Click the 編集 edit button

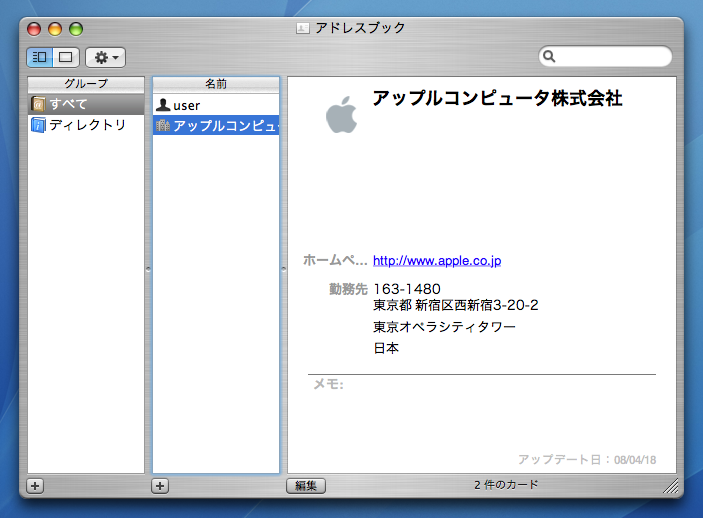point(306,486)
